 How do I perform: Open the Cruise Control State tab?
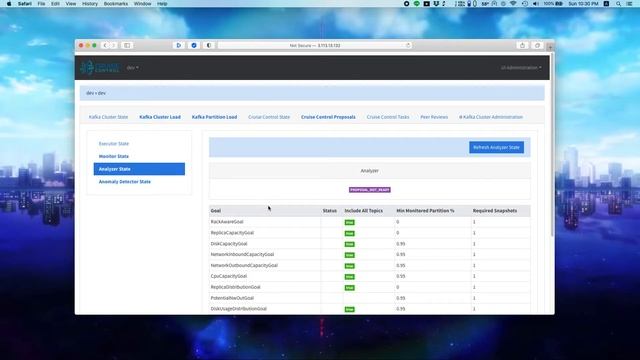click(269, 117)
